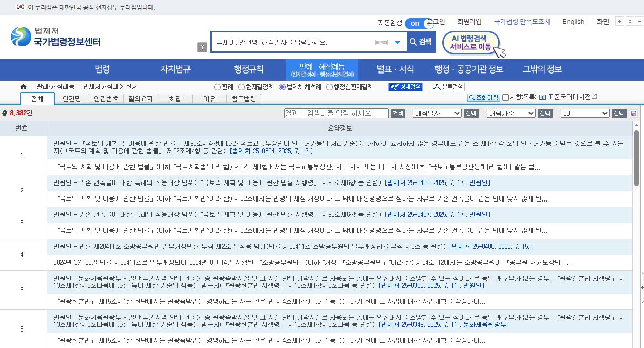The image size is (644, 348).
Task: Enable the 새창(목록) checkbox
Action: coord(505,98)
